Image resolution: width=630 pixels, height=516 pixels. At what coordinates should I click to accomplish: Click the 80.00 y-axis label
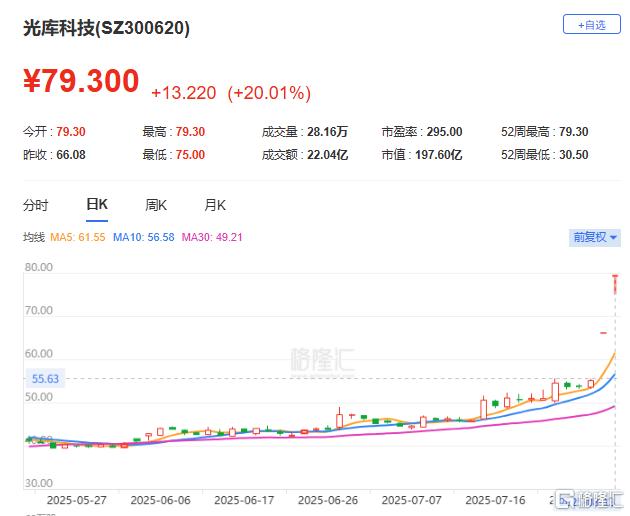click(39, 267)
